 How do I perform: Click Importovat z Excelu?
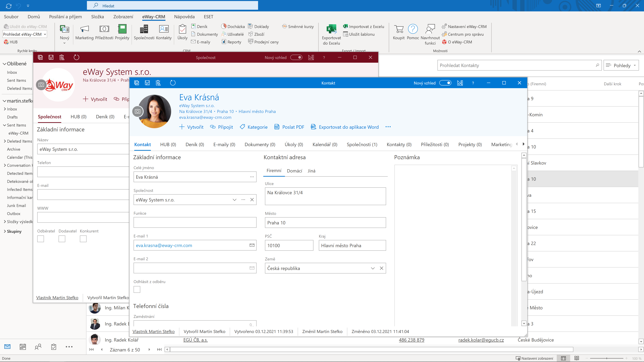363,26
